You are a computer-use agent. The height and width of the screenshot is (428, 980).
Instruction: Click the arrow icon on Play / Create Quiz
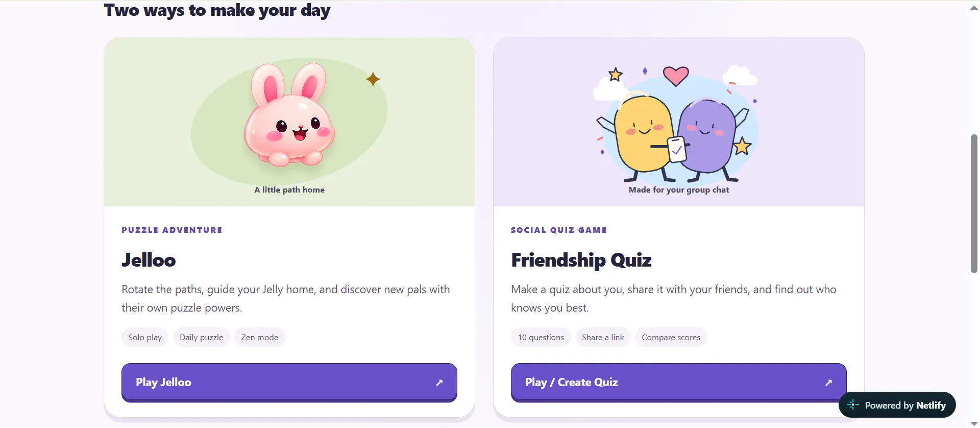coord(828,383)
